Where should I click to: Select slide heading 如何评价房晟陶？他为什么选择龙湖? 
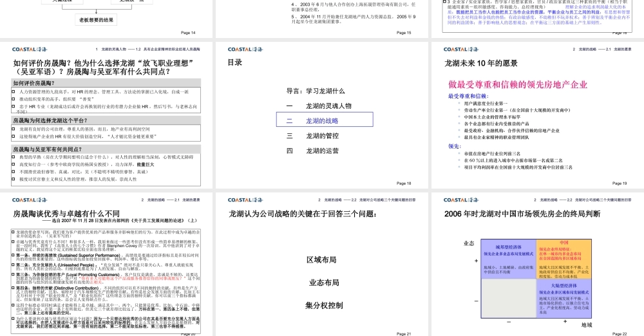click(x=103, y=68)
